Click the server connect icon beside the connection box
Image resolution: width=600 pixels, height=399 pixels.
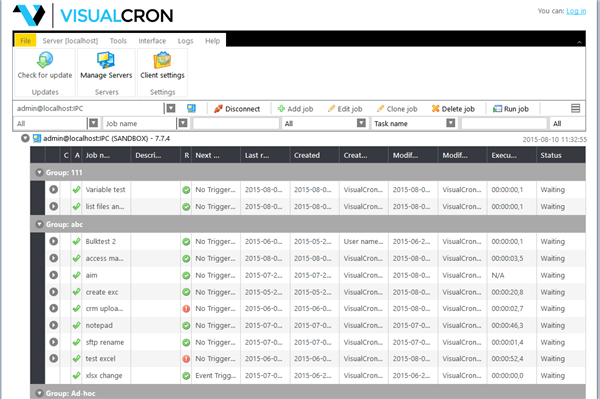(x=191, y=109)
